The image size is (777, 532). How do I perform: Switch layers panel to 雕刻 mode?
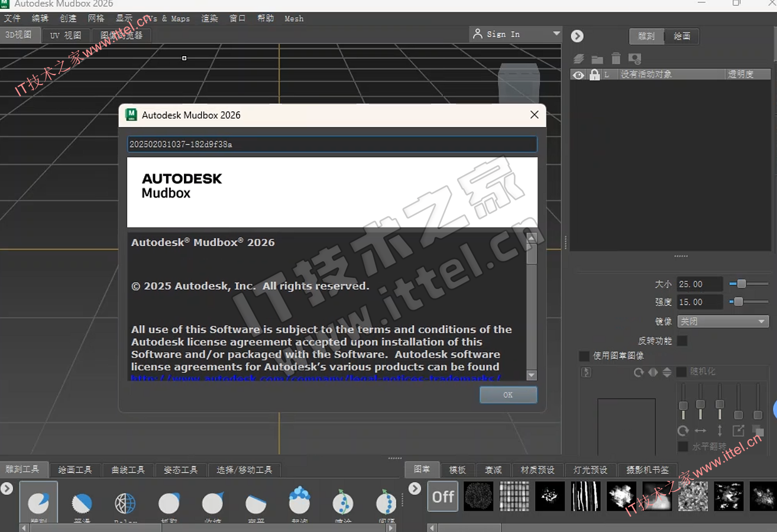[646, 36]
